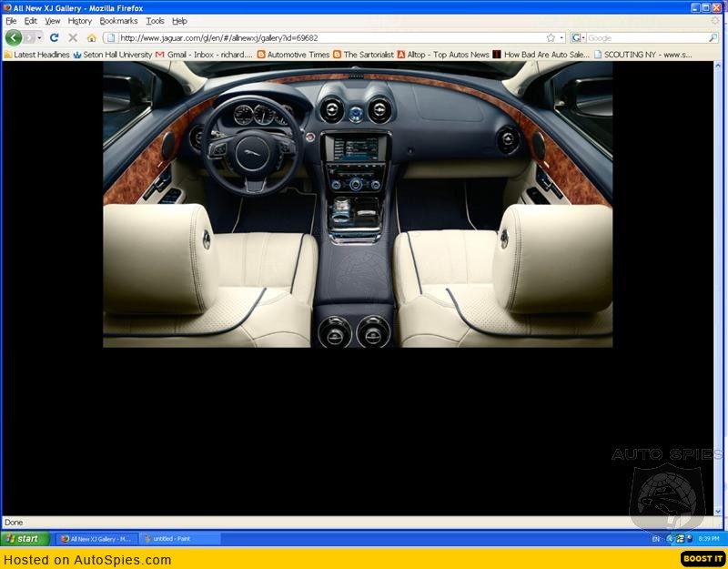This screenshot has height=569, width=728.
Task: Bookmark this page with the star
Action: coord(551,37)
